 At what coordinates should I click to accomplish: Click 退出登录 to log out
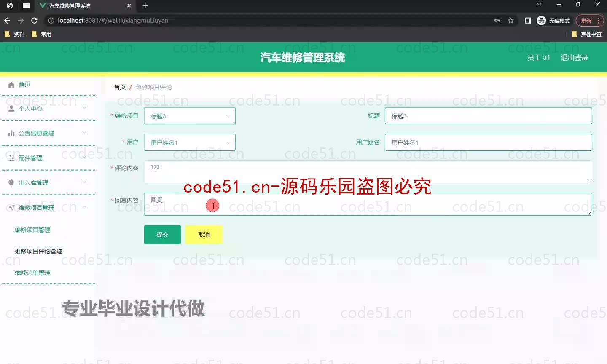point(574,58)
